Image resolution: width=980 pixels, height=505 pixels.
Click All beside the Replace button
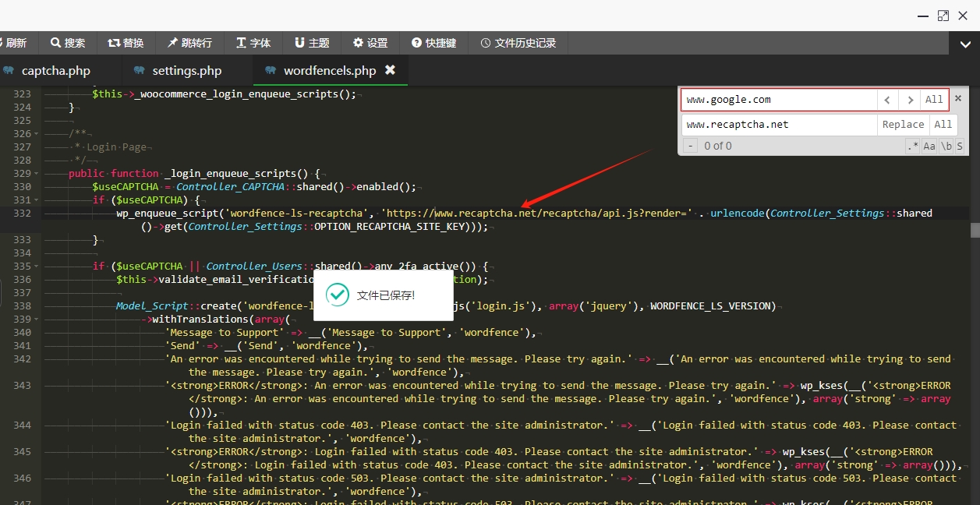pos(943,125)
